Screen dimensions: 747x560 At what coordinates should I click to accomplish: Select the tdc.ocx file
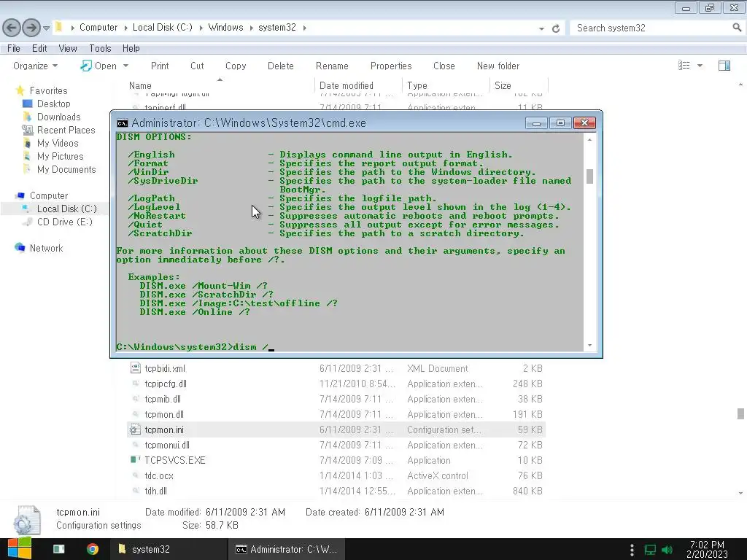158,475
